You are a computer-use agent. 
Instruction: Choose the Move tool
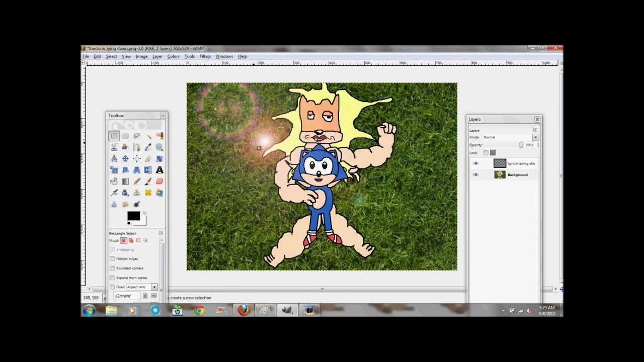(x=125, y=158)
